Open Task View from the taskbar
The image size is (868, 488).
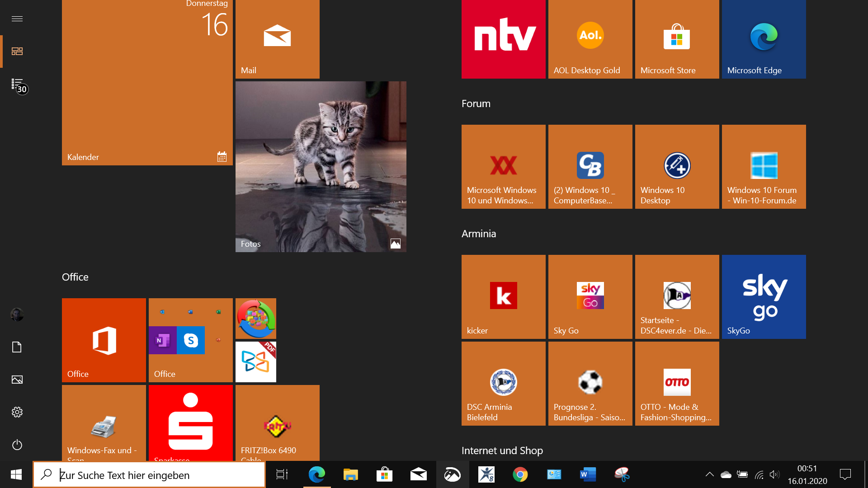point(282,474)
